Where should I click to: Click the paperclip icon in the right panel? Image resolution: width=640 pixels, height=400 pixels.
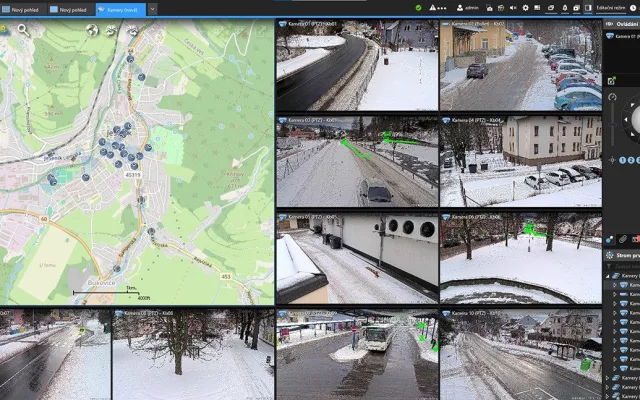(x=622, y=239)
